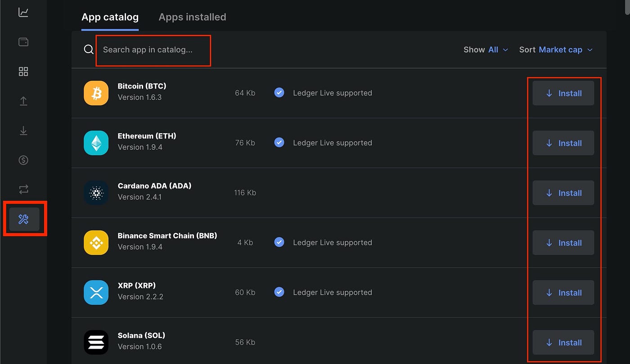Open the Portfolio chart icon in sidebar
The height and width of the screenshot is (364, 630).
(23, 13)
